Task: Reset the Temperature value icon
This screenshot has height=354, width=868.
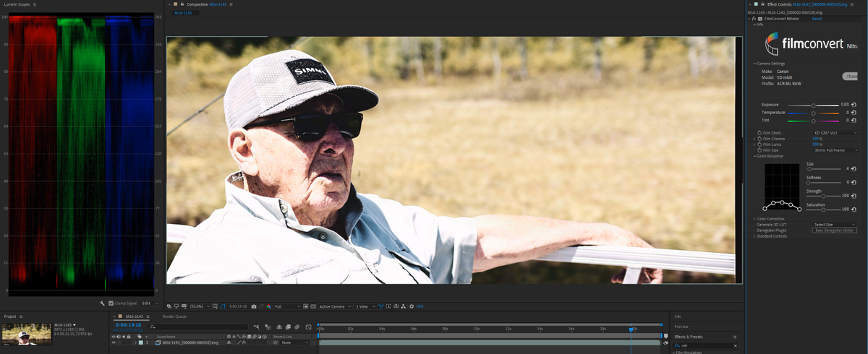Action: (x=854, y=113)
